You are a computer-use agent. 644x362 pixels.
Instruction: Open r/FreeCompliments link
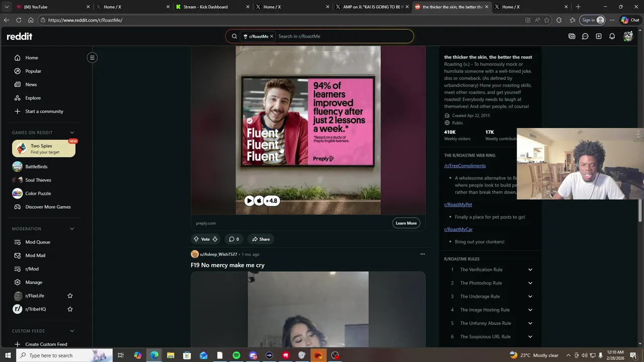[465, 166]
